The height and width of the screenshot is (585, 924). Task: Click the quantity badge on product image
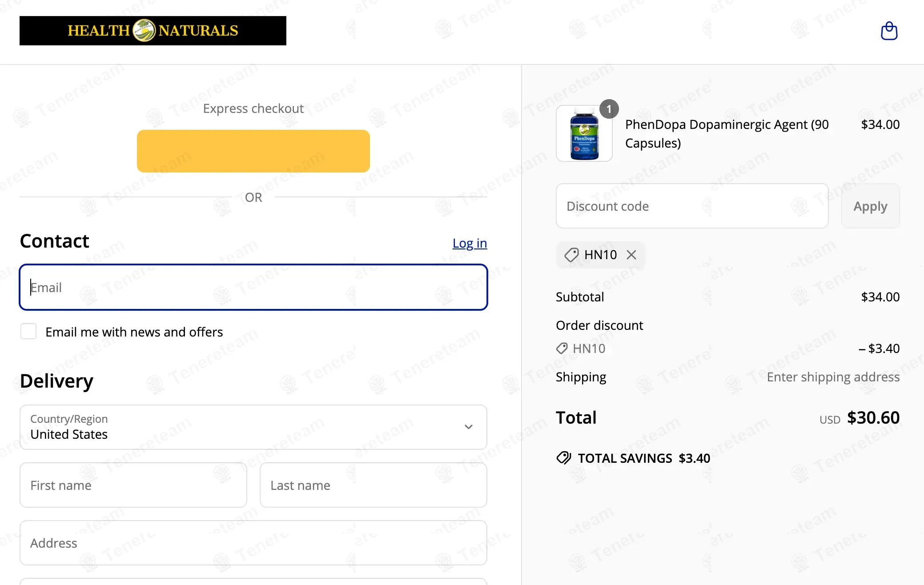609,109
